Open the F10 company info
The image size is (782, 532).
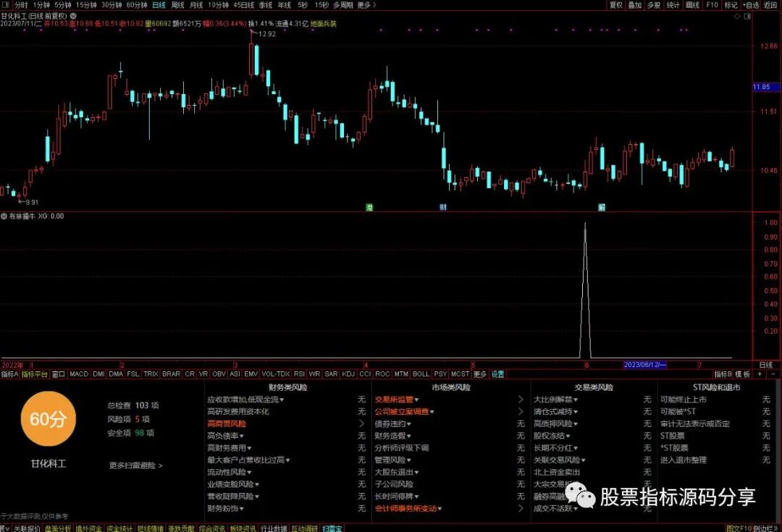pyautogui.click(x=712, y=4)
